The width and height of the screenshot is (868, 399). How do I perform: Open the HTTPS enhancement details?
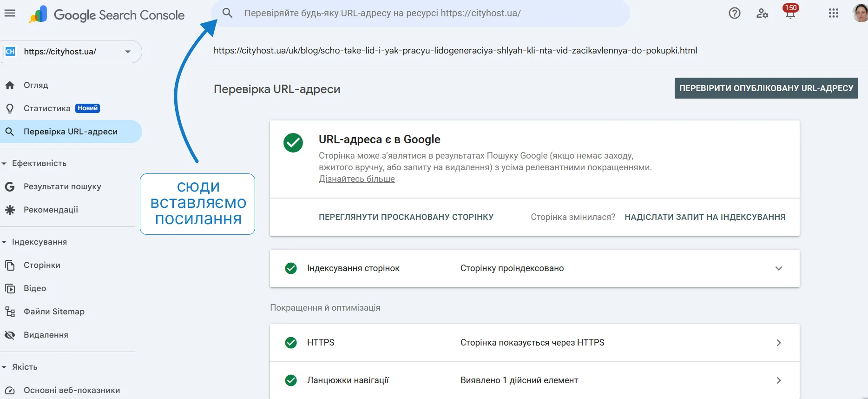pos(779,343)
